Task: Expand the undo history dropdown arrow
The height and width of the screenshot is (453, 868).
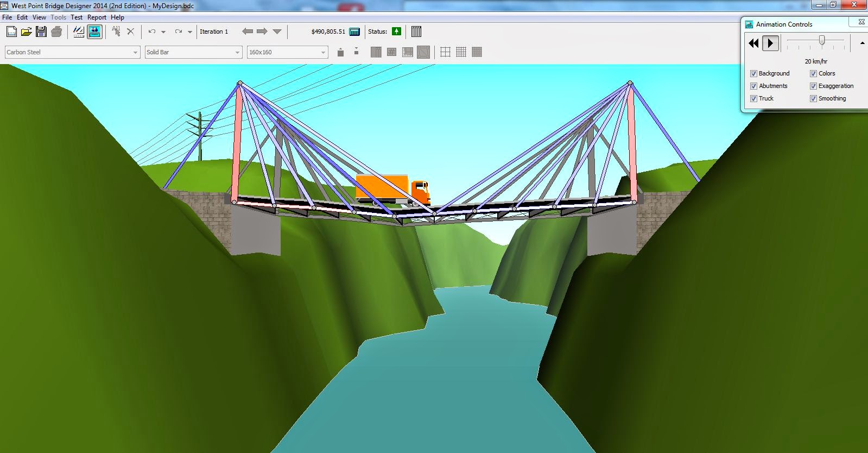Action: tap(163, 32)
